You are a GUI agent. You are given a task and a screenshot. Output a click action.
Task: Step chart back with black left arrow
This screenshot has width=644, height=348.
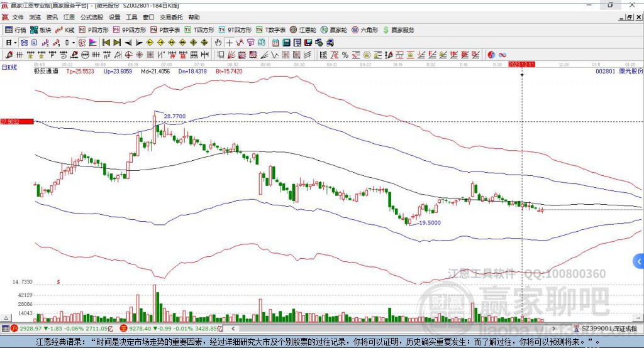(128, 43)
